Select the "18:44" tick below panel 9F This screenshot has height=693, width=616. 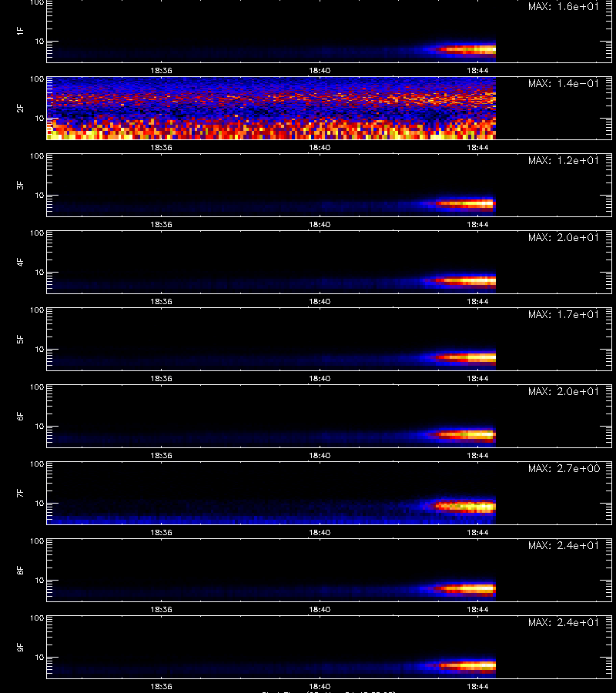pos(477,686)
